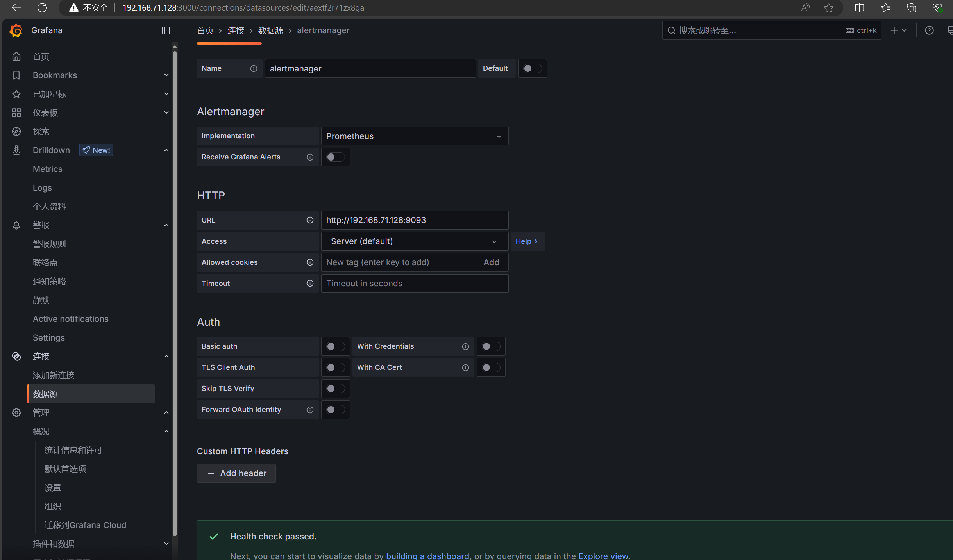Click the info icon for Allowed cookies
953x560 pixels.
[x=310, y=262]
